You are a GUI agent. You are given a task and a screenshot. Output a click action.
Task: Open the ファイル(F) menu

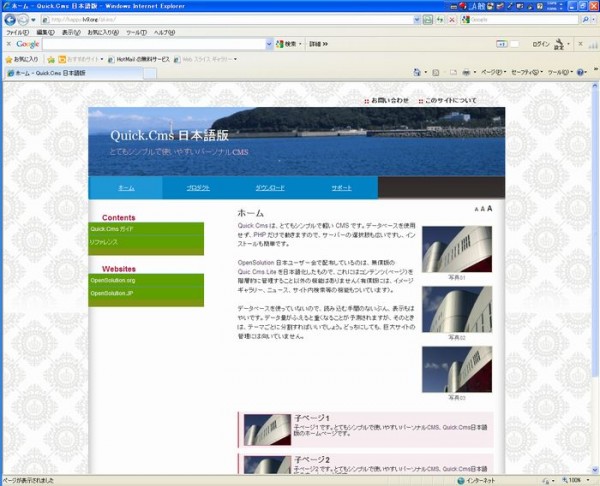coord(16,32)
